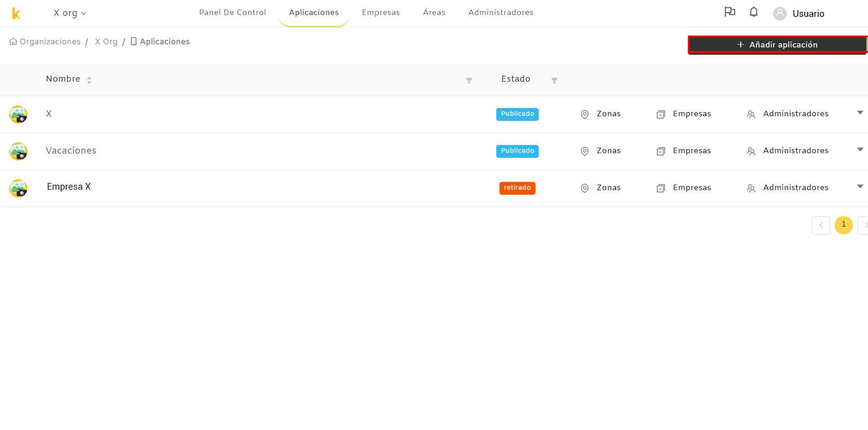Open notifications bell
This screenshot has width=868, height=430.
coord(754,12)
